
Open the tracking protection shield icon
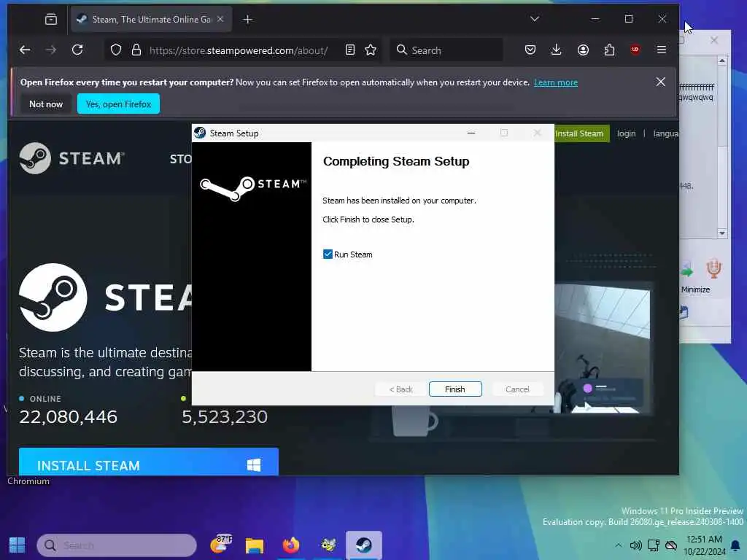116,50
